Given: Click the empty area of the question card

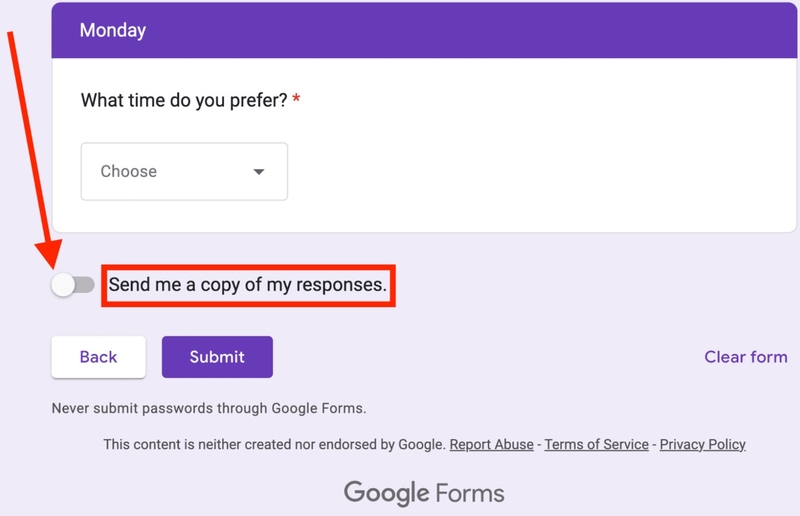Looking at the screenshot, I should click(550, 170).
